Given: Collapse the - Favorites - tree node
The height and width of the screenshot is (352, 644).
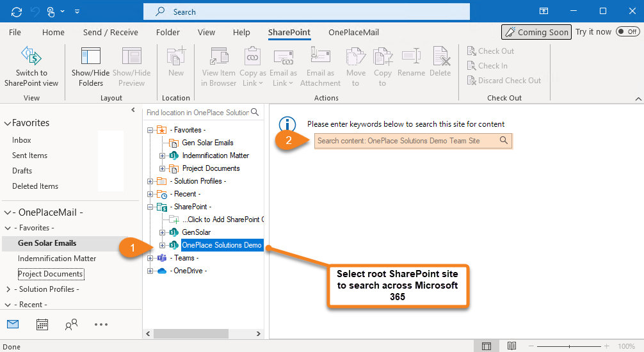Looking at the screenshot, I should (x=150, y=130).
